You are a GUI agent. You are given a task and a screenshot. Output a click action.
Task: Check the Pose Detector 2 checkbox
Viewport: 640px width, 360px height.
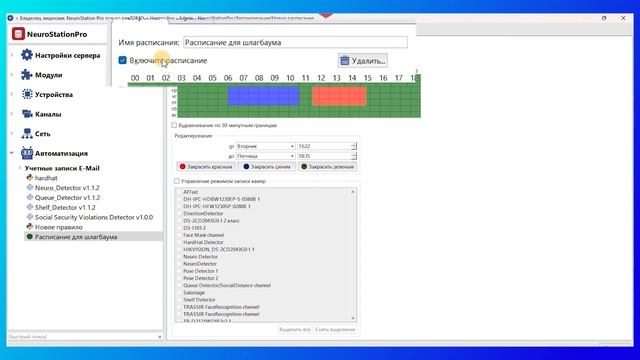[179, 278]
